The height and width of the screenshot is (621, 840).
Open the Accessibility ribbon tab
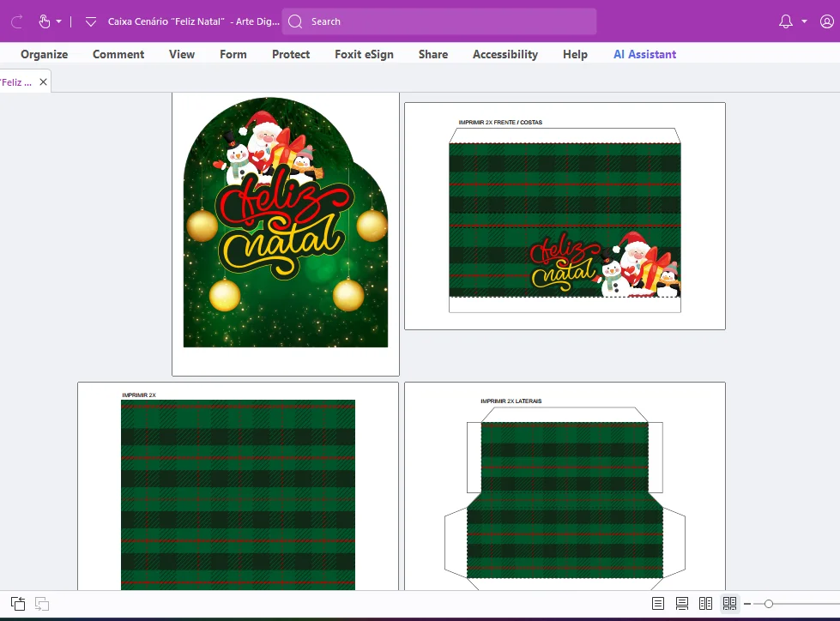pyautogui.click(x=505, y=54)
